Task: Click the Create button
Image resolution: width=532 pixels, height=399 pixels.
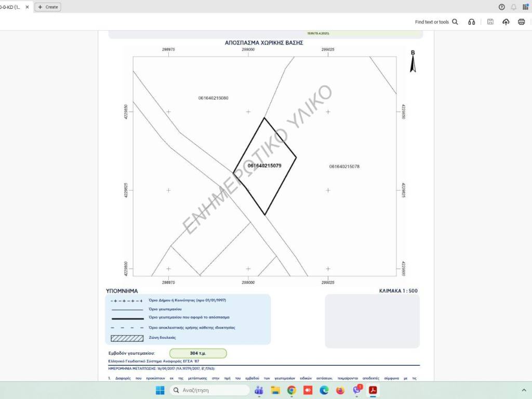Action: [48, 7]
